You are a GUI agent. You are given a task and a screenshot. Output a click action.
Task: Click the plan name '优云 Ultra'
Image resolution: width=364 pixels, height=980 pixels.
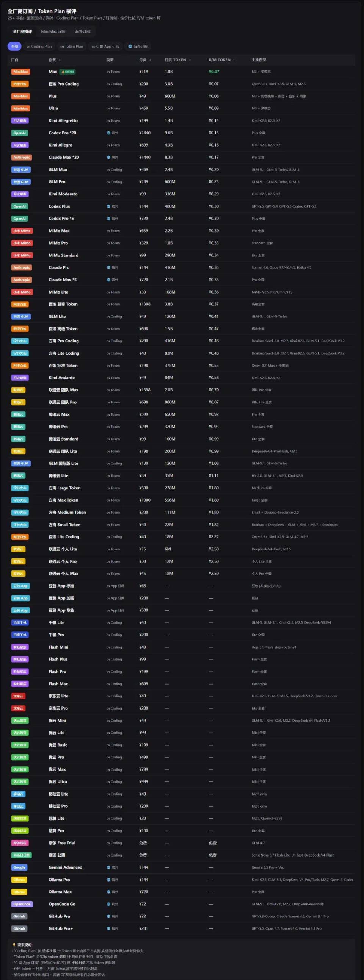58,782
